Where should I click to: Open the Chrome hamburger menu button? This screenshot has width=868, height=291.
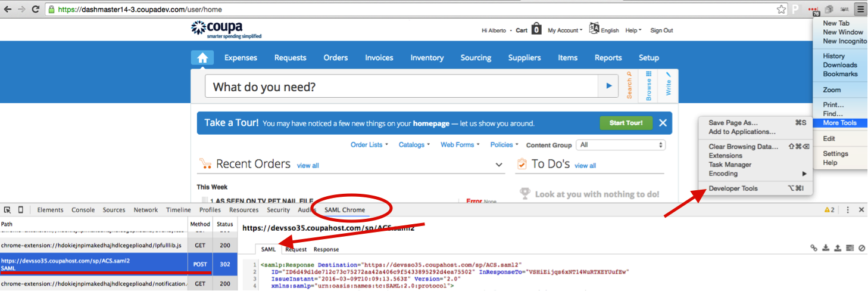pyautogui.click(x=860, y=10)
